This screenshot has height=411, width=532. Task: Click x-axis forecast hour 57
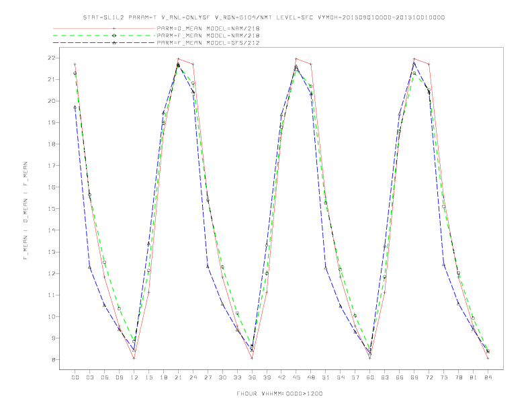[x=355, y=377]
